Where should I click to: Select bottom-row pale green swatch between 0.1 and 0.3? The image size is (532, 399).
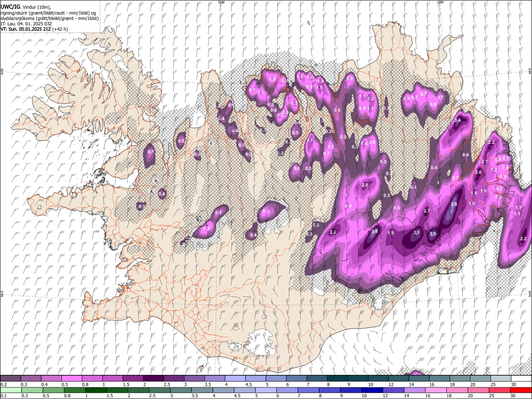(x=11, y=390)
